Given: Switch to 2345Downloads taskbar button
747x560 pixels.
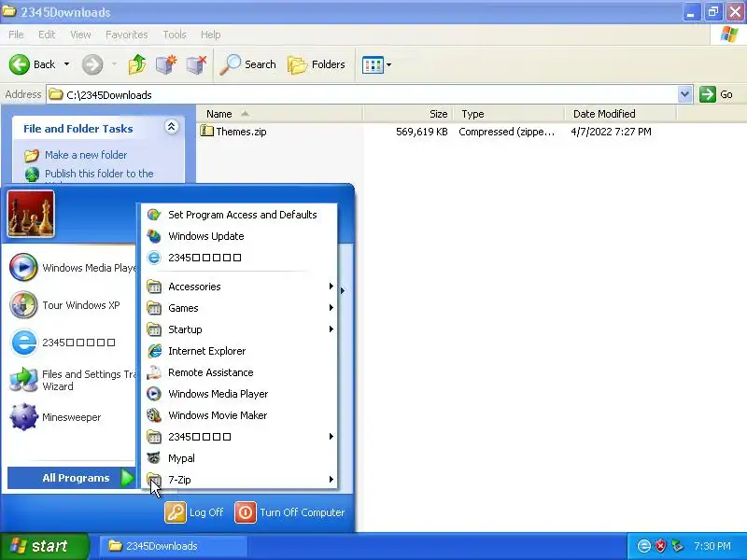Looking at the screenshot, I should point(174,546).
